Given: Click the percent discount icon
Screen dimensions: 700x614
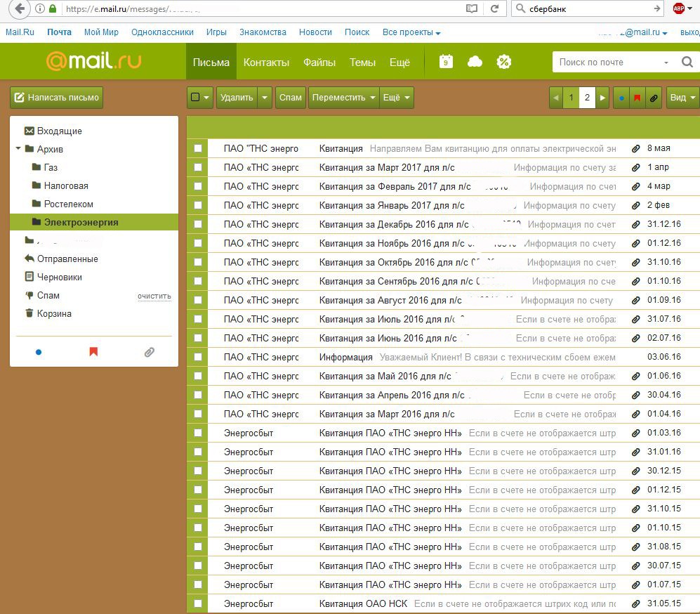Looking at the screenshot, I should tap(503, 62).
